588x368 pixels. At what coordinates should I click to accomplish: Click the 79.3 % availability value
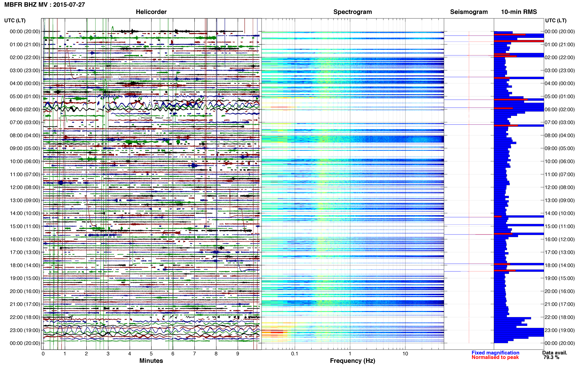pyautogui.click(x=551, y=357)
